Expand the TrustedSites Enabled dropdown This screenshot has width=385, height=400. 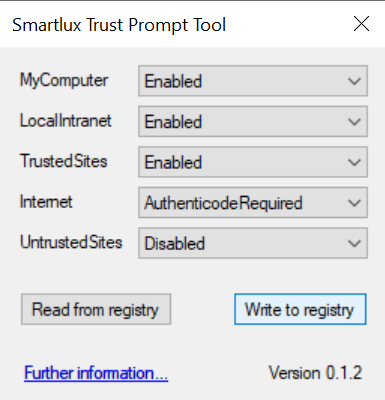pos(253,162)
